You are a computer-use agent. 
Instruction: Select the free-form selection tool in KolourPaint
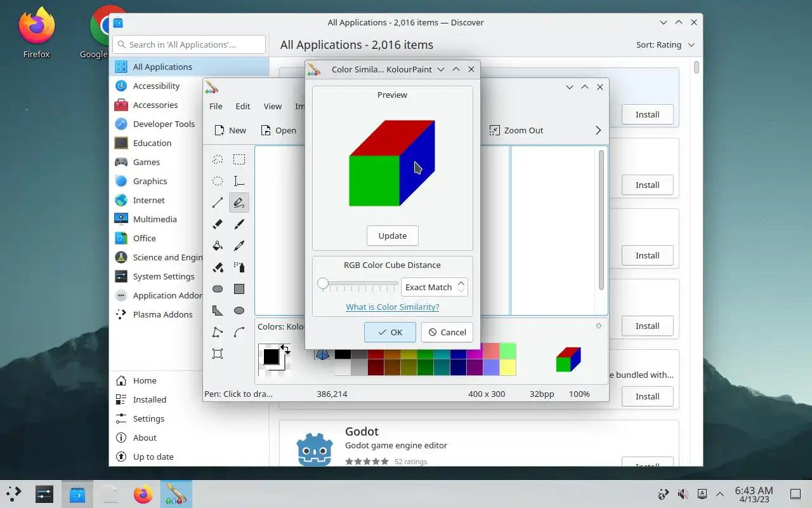coord(218,159)
